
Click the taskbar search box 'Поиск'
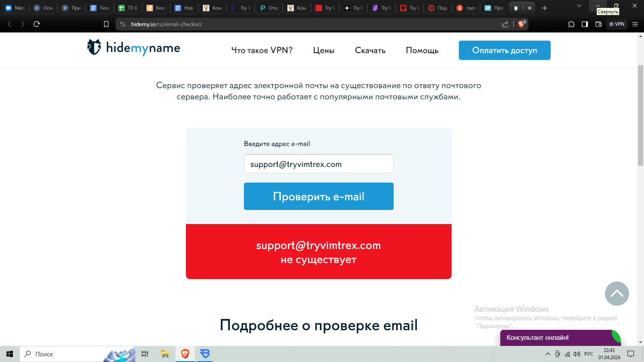(x=77, y=354)
